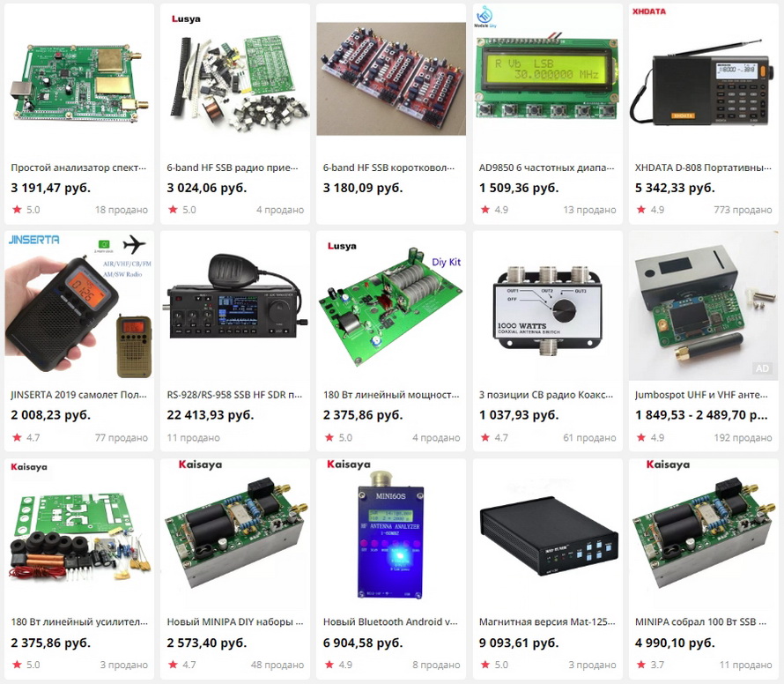Click the AD badge on Jumbospot product
Screen dimensions: 784x684
coord(762,368)
